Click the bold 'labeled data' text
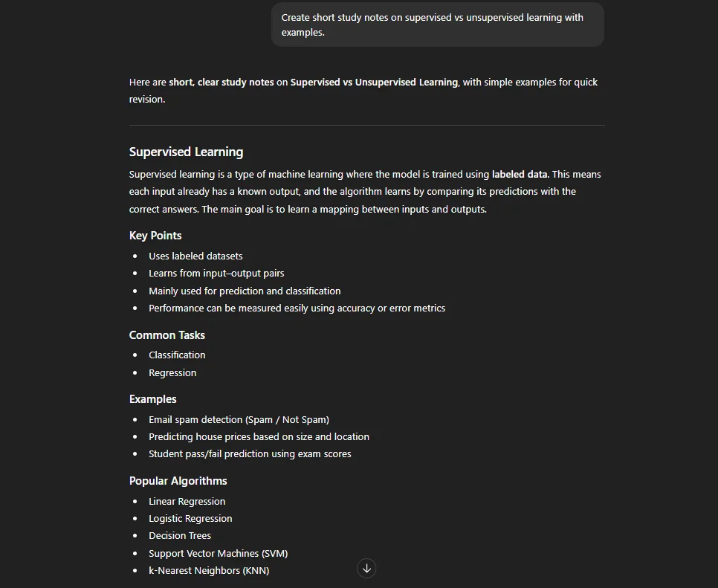 520,175
